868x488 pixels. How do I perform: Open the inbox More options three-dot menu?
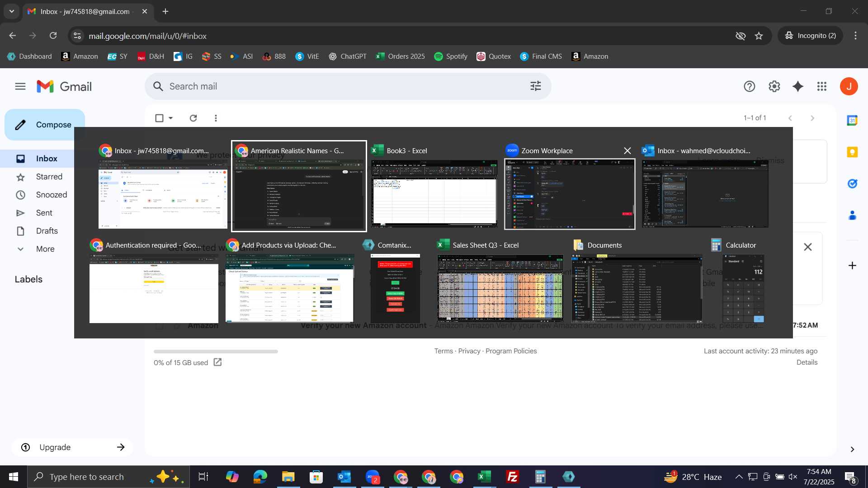216,118
